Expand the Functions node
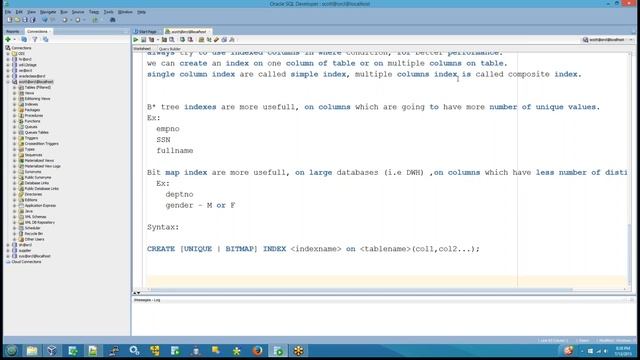This screenshot has height=360, width=640. pyautogui.click(x=15, y=121)
